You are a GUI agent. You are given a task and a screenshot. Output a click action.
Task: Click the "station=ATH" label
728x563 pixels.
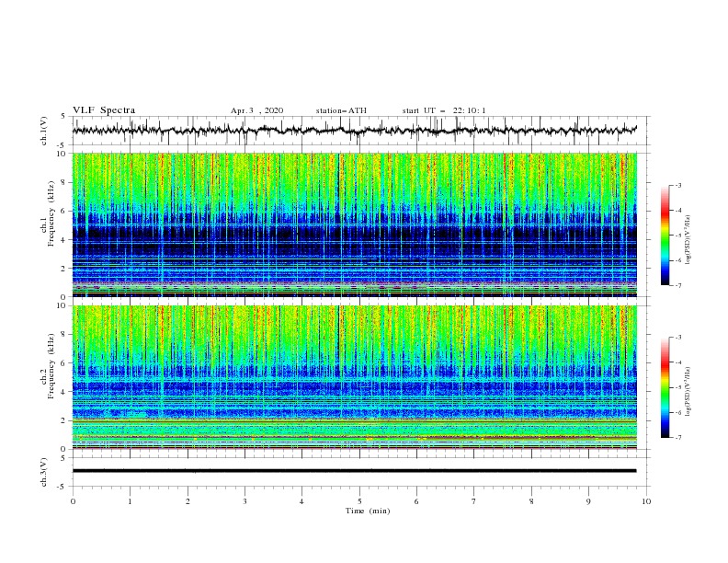click(341, 110)
